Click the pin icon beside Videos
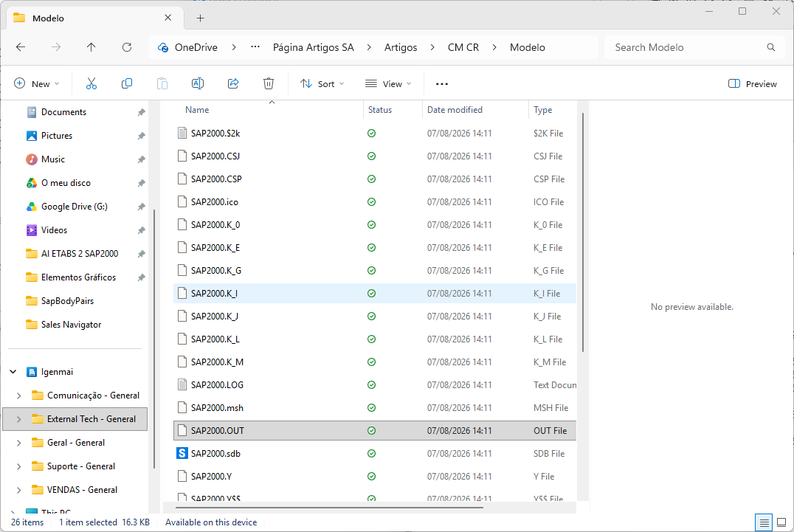The width and height of the screenshot is (794, 532). click(x=141, y=230)
